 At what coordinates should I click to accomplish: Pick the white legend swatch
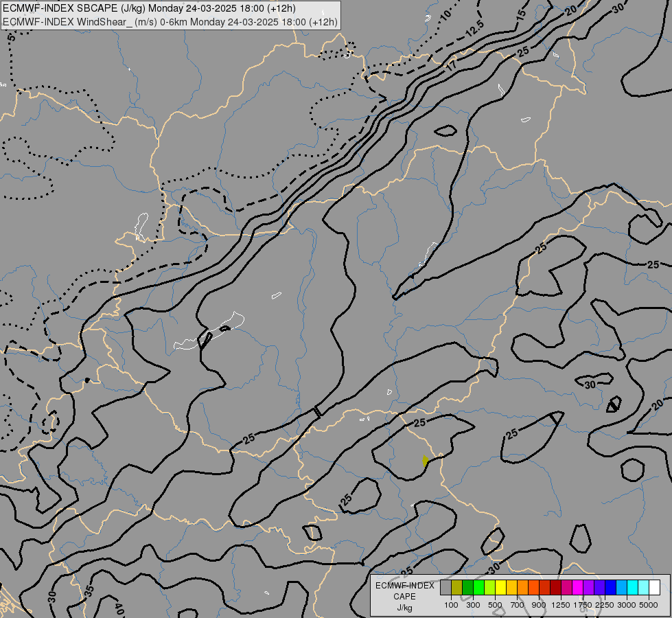pyautogui.click(x=654, y=587)
